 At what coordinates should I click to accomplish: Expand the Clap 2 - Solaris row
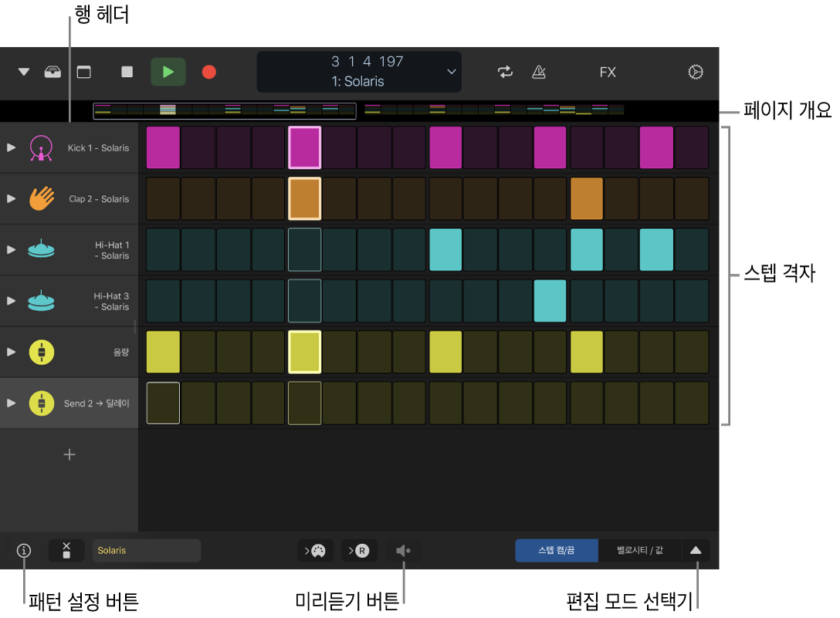click(x=11, y=198)
